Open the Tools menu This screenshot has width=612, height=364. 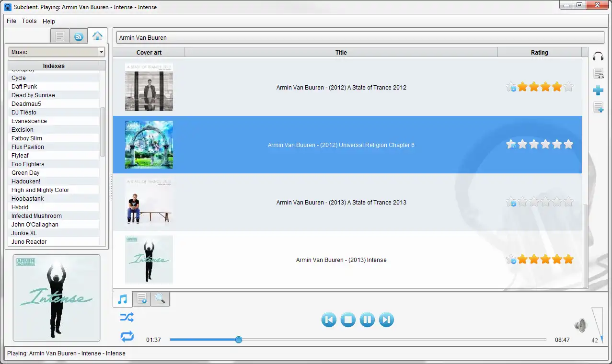(x=29, y=21)
